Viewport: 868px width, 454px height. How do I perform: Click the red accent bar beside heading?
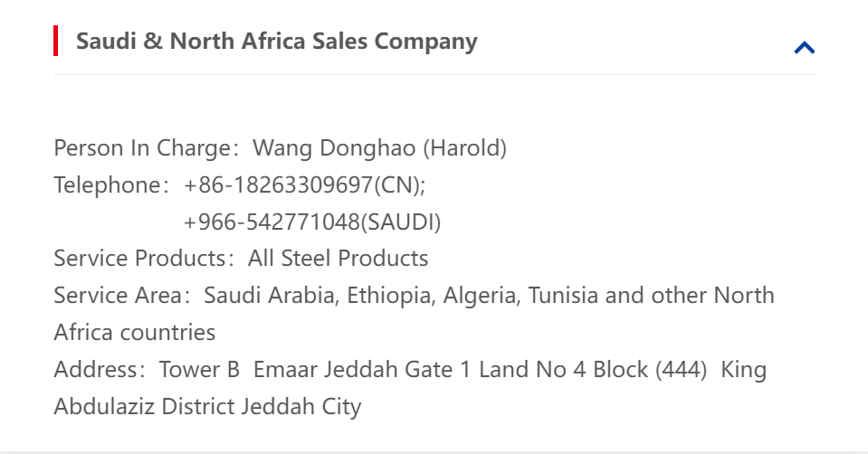(x=56, y=41)
